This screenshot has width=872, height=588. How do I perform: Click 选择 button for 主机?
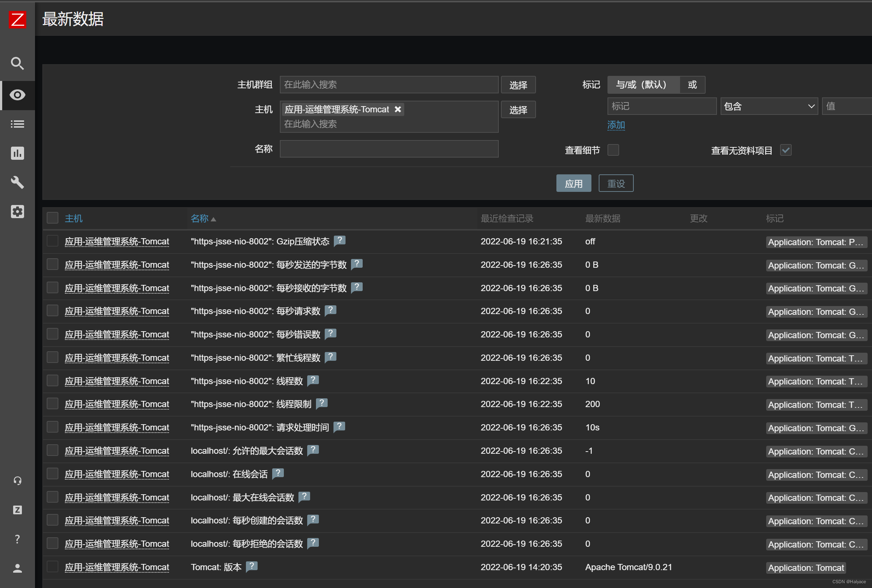518,109
